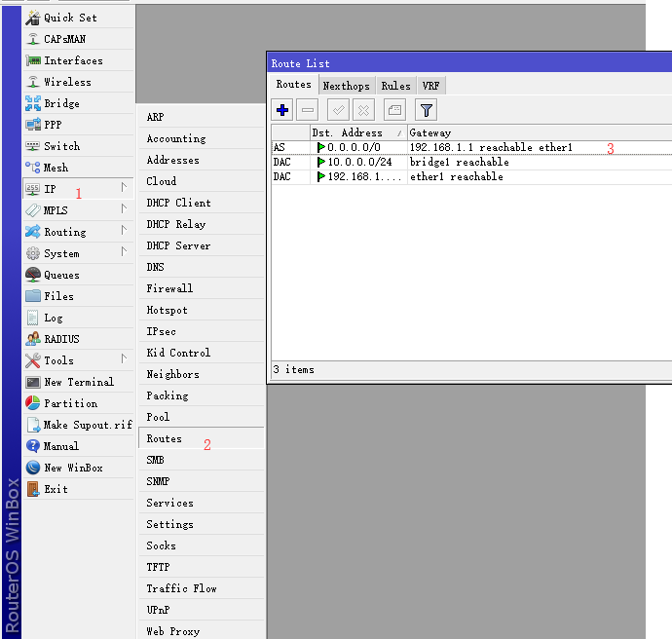This screenshot has width=672, height=639.
Task: Select the Routes tab
Action: [x=293, y=85]
